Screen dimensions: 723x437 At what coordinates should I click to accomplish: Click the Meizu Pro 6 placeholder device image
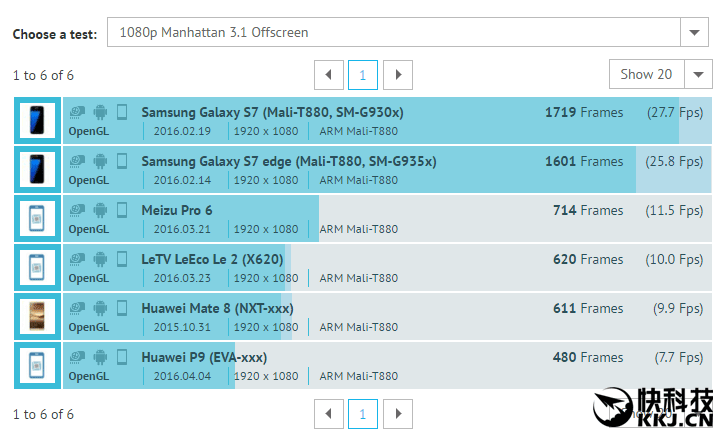[x=37, y=218]
